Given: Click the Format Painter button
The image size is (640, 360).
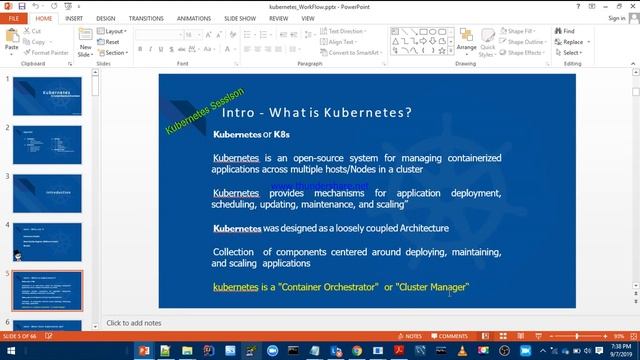Looking at the screenshot, I should click(x=46, y=52).
